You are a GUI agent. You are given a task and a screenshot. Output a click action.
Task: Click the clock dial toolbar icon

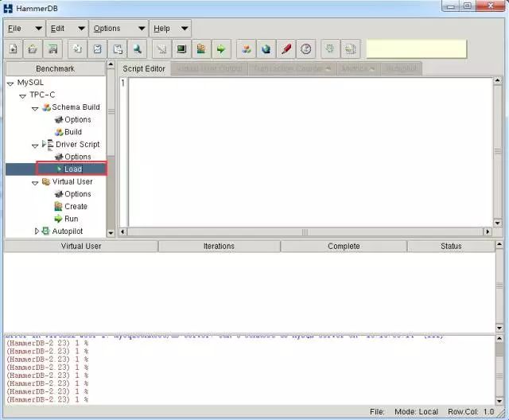pyautogui.click(x=305, y=49)
